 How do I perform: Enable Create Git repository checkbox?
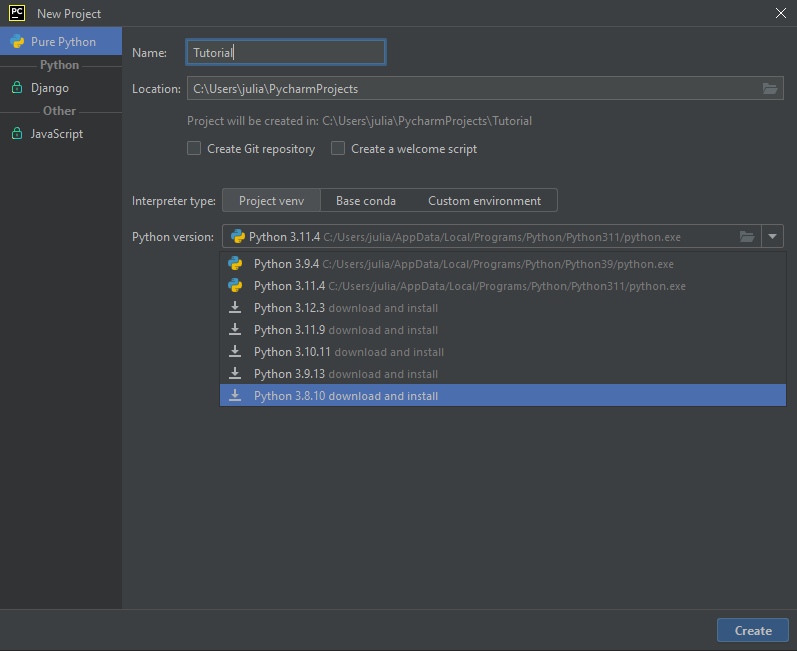[x=194, y=148]
